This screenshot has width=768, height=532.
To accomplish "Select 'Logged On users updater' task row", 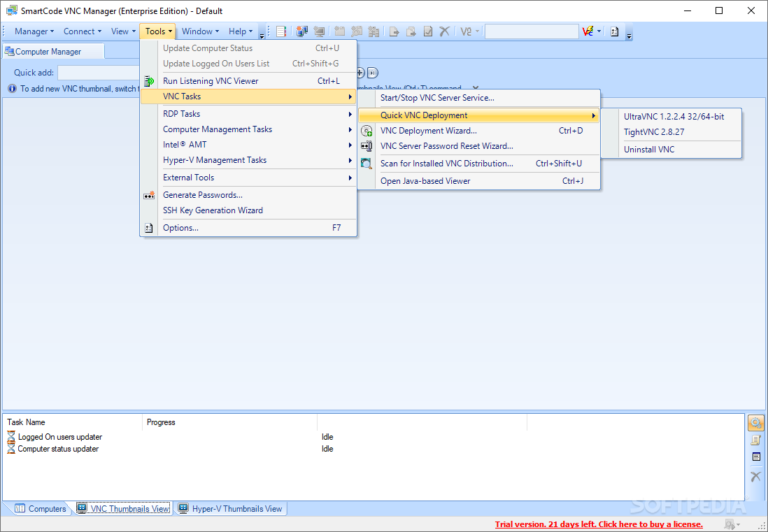I will click(59, 437).
